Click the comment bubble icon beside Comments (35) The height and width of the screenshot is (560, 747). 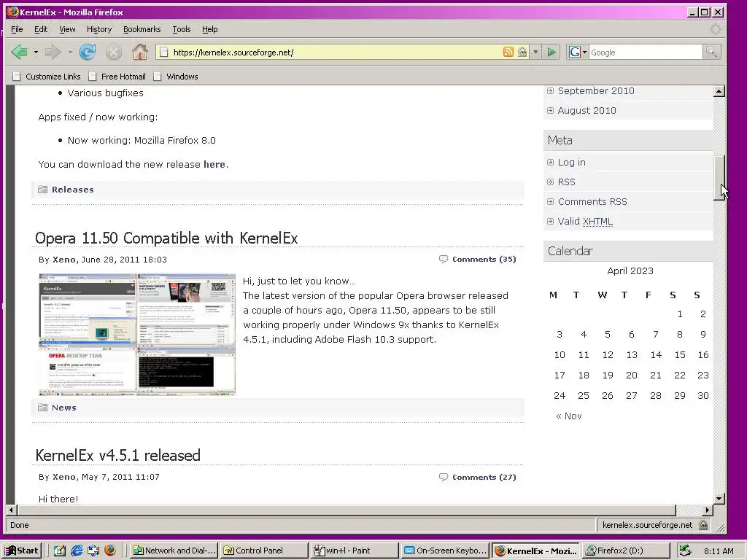(444, 259)
